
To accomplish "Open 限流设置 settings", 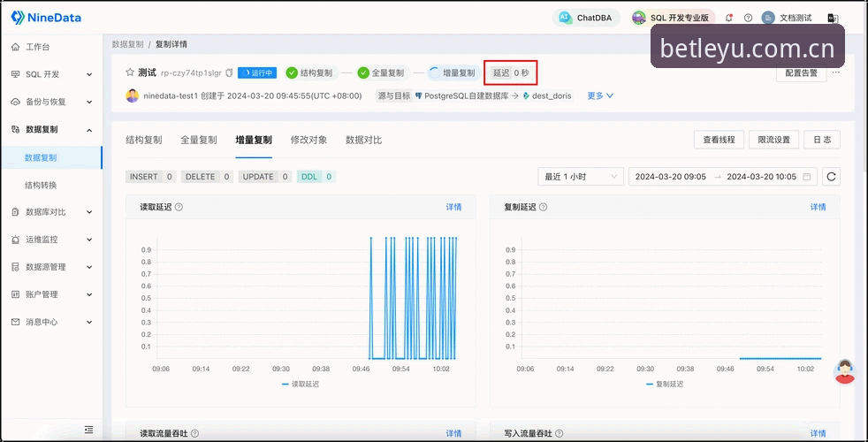I will (x=774, y=140).
